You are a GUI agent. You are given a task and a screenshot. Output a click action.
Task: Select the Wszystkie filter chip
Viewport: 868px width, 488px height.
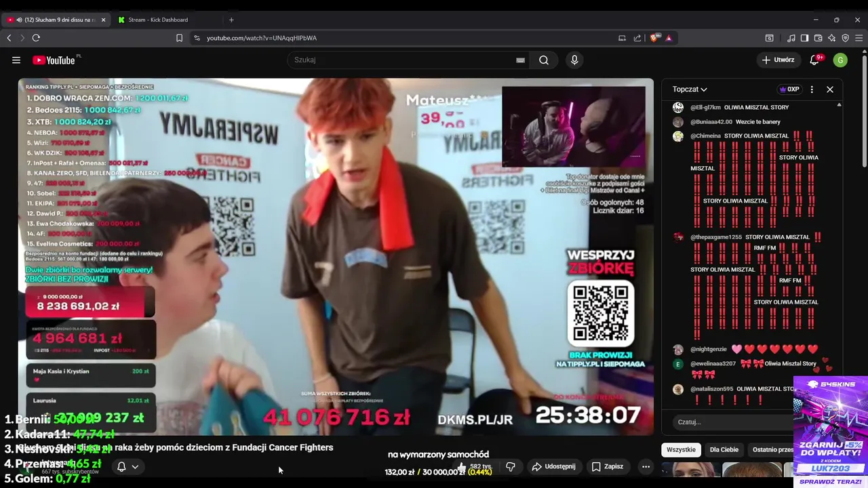click(x=681, y=449)
